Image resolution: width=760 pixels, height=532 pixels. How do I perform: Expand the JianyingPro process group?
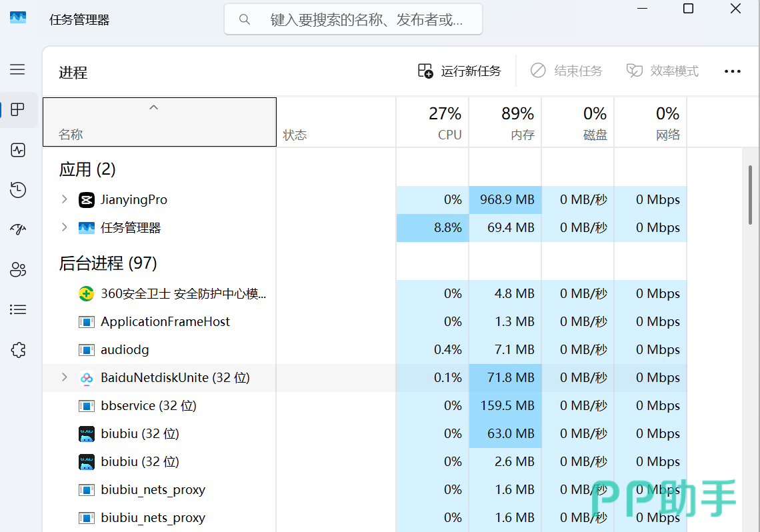click(x=64, y=199)
